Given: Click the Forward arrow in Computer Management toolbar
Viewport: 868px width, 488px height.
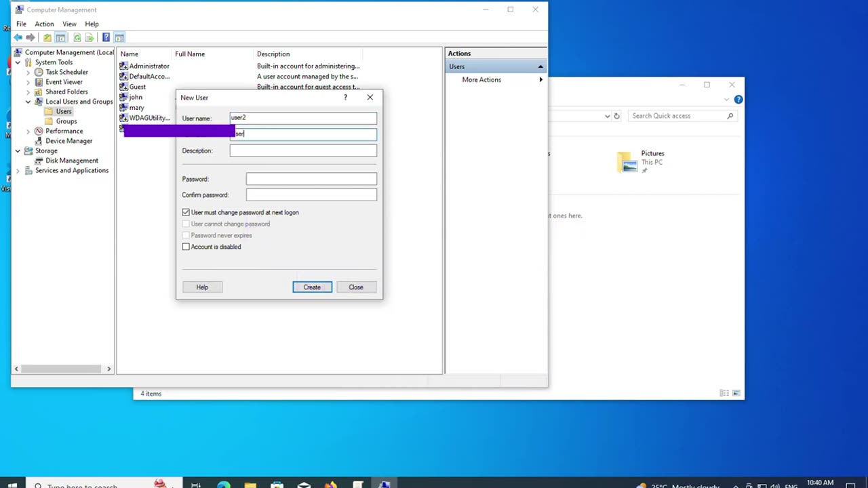Looking at the screenshot, I should [31, 37].
